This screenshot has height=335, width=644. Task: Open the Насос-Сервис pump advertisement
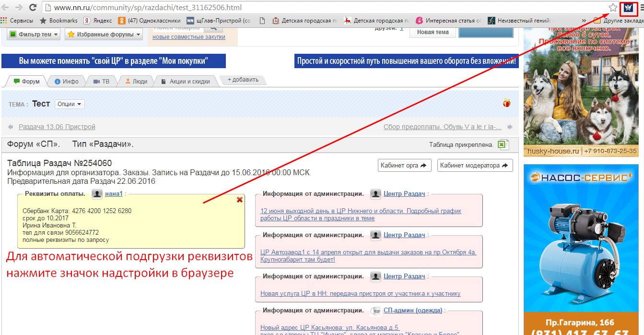582,250
